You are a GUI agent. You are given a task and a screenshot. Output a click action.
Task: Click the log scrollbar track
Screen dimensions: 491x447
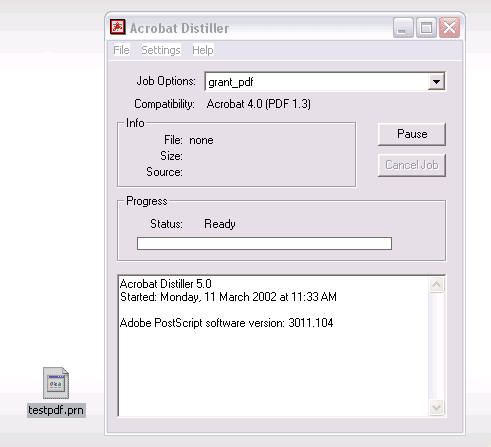[x=436, y=346]
